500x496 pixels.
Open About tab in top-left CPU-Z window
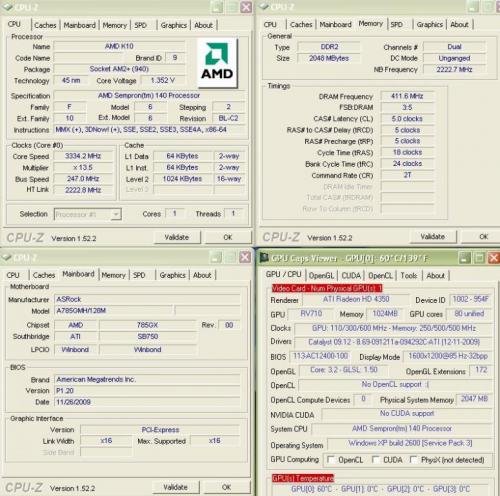203,25
